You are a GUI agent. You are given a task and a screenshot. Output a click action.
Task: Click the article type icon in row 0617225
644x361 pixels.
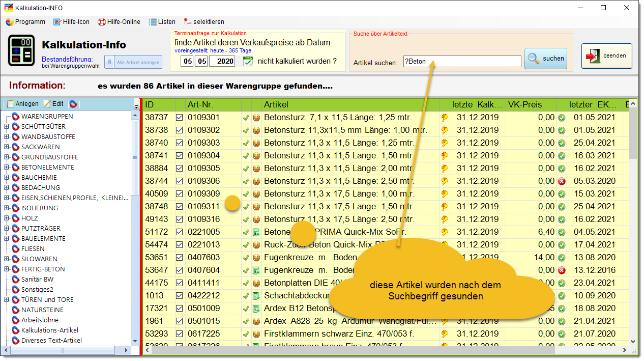(256, 334)
